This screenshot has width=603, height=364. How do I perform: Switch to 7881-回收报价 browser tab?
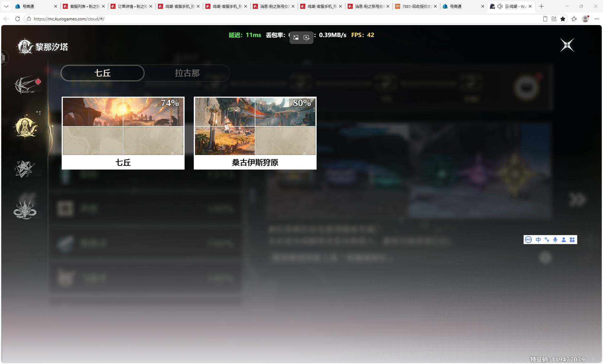pyautogui.click(x=416, y=6)
